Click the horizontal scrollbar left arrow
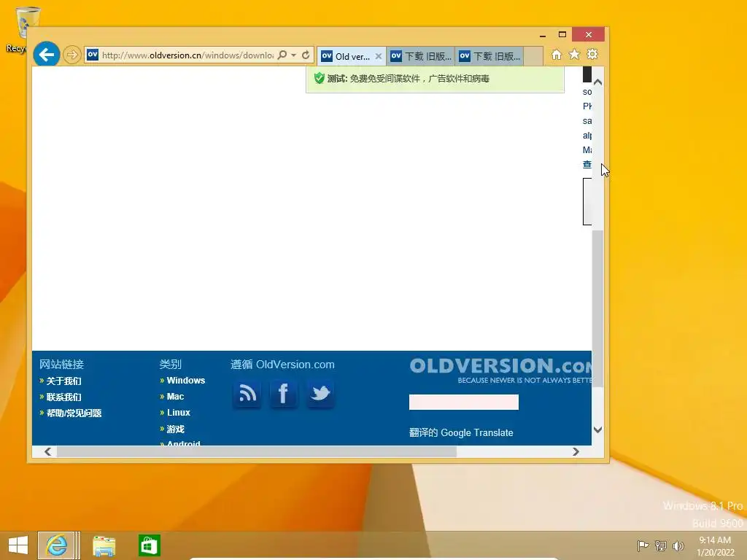 point(47,451)
